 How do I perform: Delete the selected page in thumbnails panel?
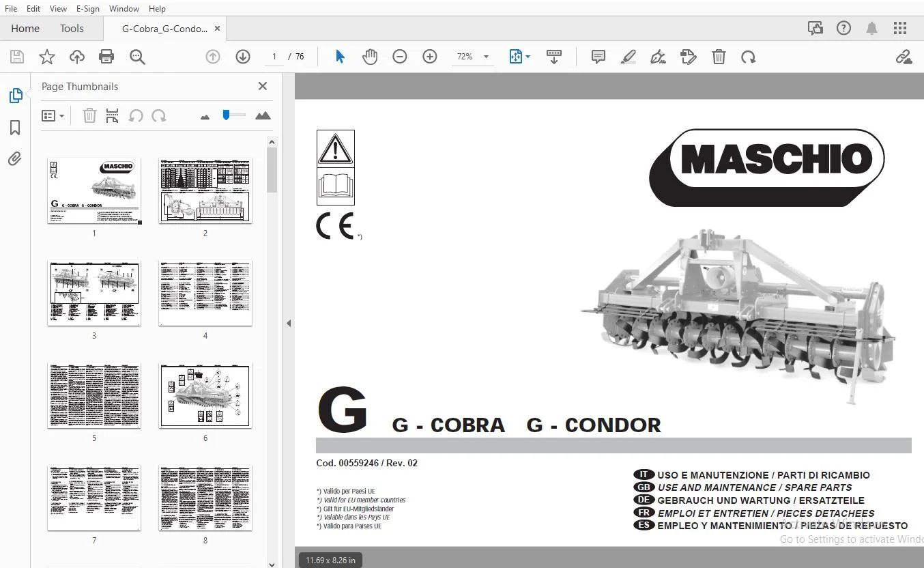pyautogui.click(x=89, y=115)
